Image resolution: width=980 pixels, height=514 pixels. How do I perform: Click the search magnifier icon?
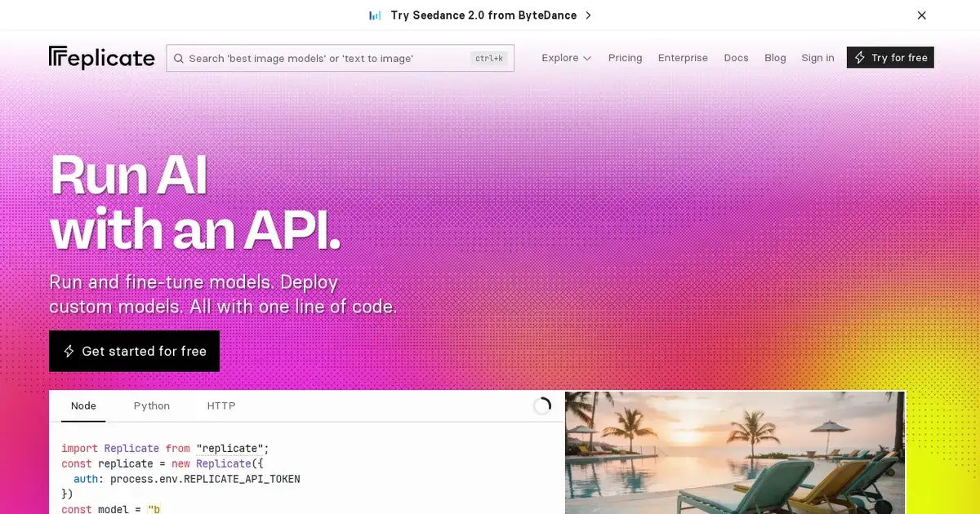point(178,58)
